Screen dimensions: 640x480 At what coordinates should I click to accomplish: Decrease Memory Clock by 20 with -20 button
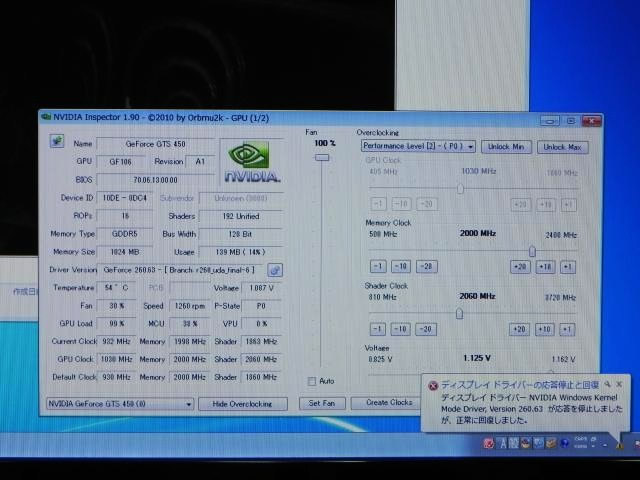[426, 267]
